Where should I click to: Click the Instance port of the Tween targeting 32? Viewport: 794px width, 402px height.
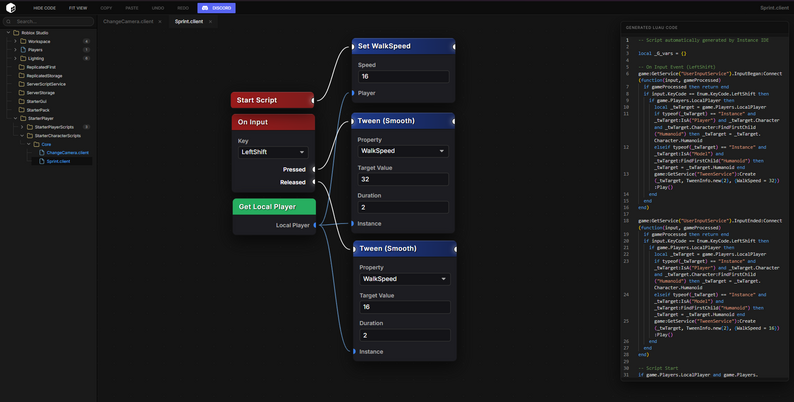353,223
